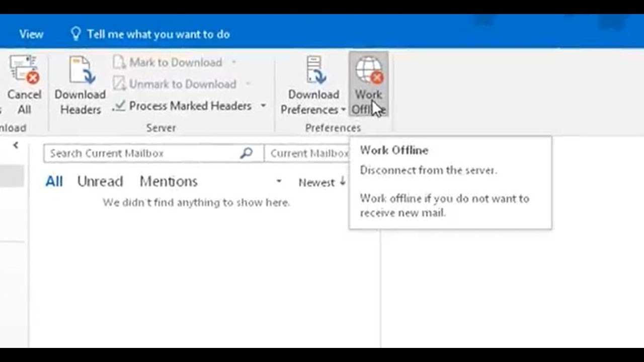The height and width of the screenshot is (362, 644).
Task: Click 'We didn't find anything to show here' text
Action: pos(196,203)
